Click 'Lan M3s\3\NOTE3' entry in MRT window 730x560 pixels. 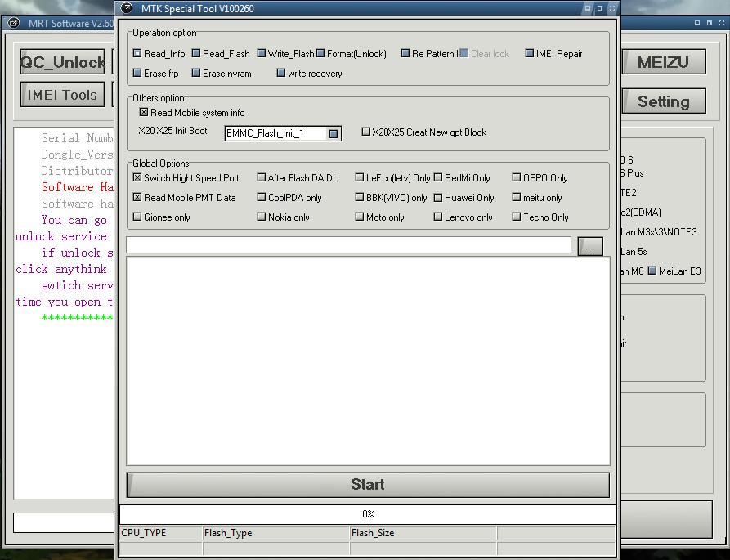tap(659, 232)
